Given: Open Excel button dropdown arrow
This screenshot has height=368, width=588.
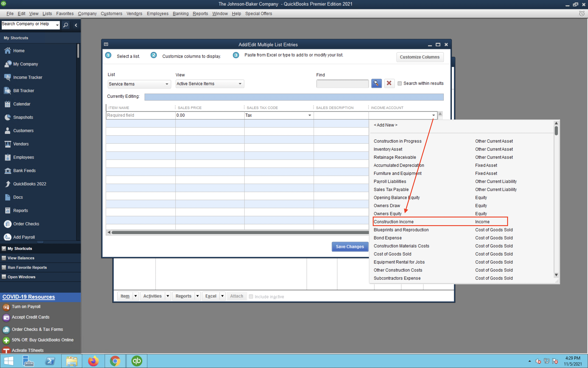Looking at the screenshot, I should 222,296.
